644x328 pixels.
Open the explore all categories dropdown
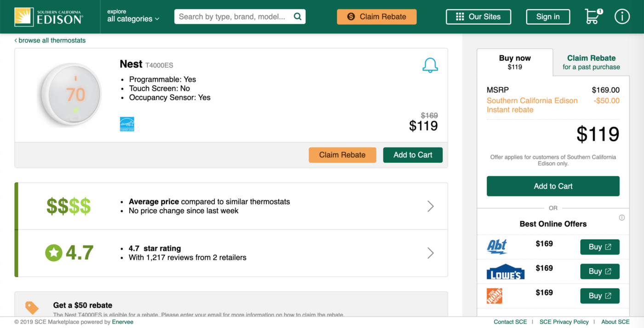tap(133, 16)
